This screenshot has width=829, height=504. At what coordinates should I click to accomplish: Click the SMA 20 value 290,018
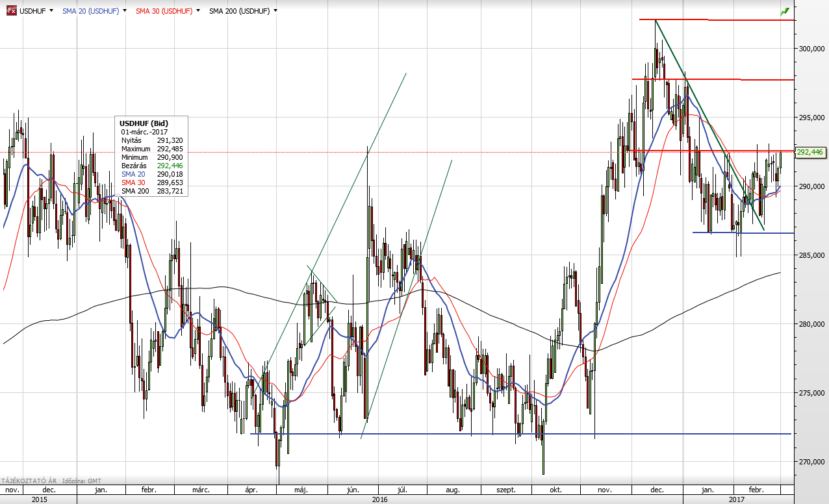170,174
